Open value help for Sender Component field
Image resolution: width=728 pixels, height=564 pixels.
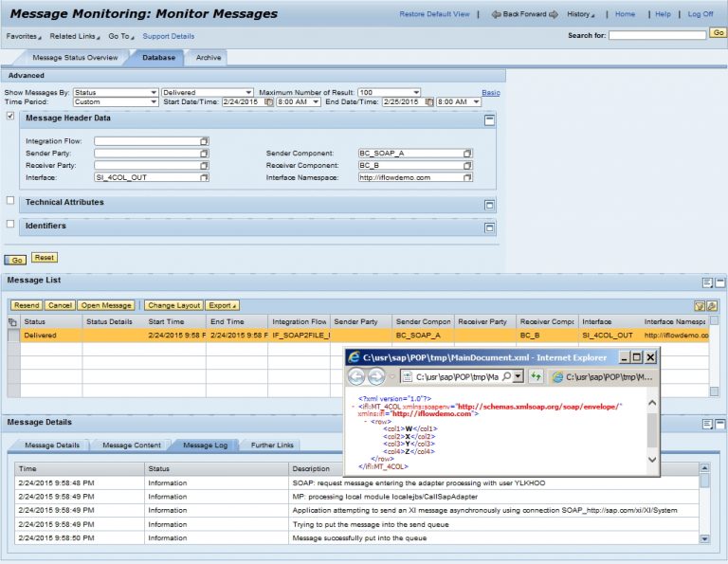467,153
